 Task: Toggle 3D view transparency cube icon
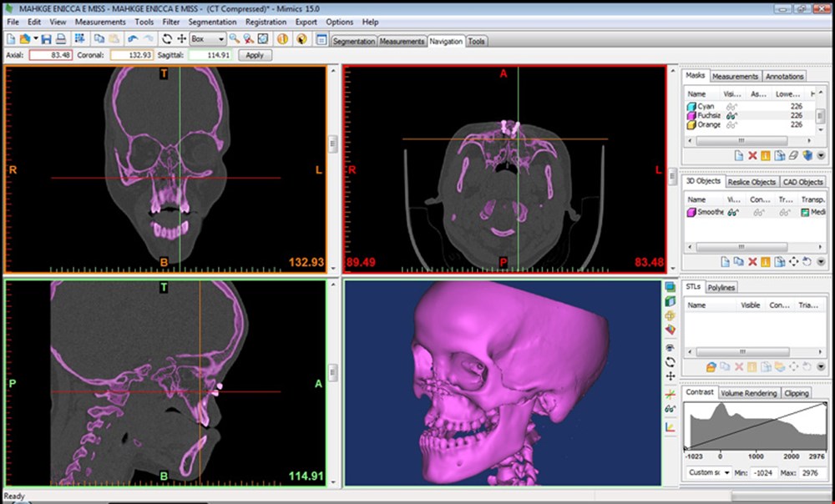(670, 301)
